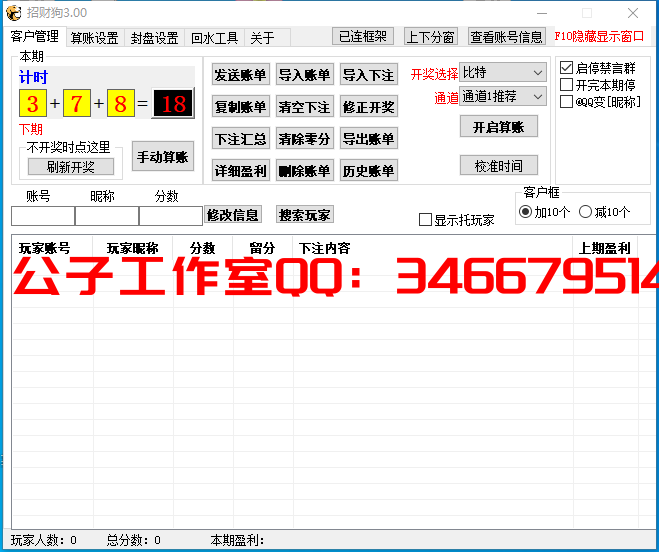The width and height of the screenshot is (659, 552).
Task: Click the 手动算账 button
Action: point(163,156)
